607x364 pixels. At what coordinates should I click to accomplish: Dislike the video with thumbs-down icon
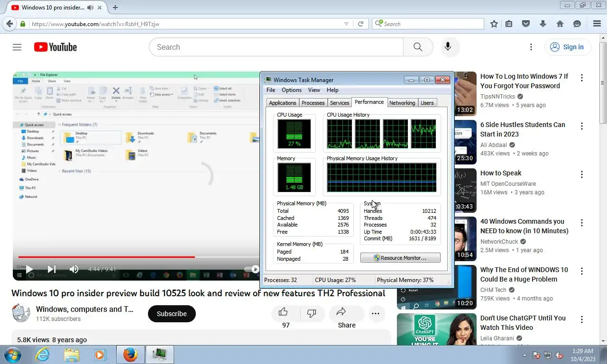tap(312, 313)
